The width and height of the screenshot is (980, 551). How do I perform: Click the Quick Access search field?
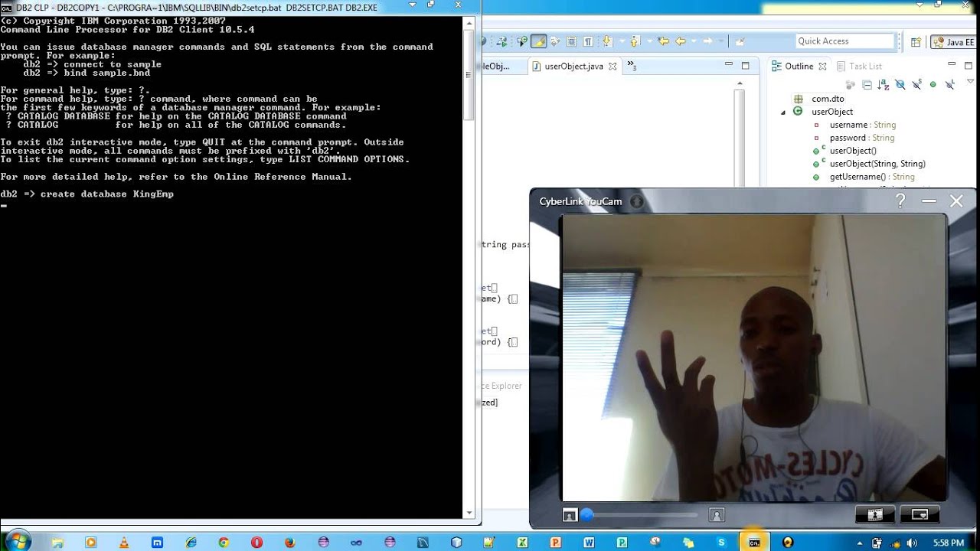tap(845, 41)
